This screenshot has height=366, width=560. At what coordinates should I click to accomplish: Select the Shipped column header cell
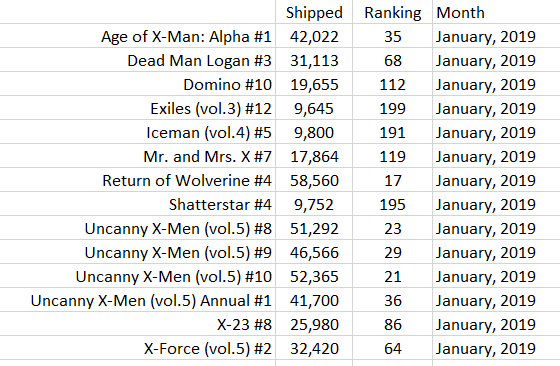click(x=314, y=12)
